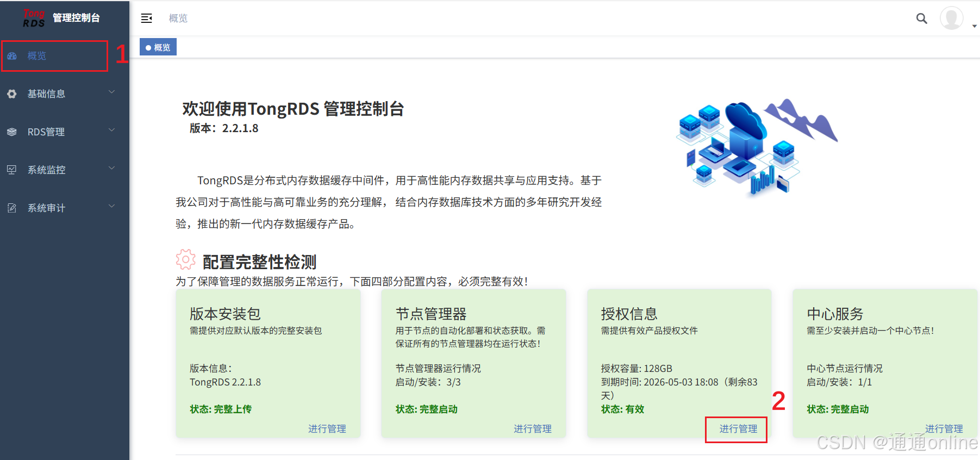Select the blue 概览 page tab

(x=158, y=47)
